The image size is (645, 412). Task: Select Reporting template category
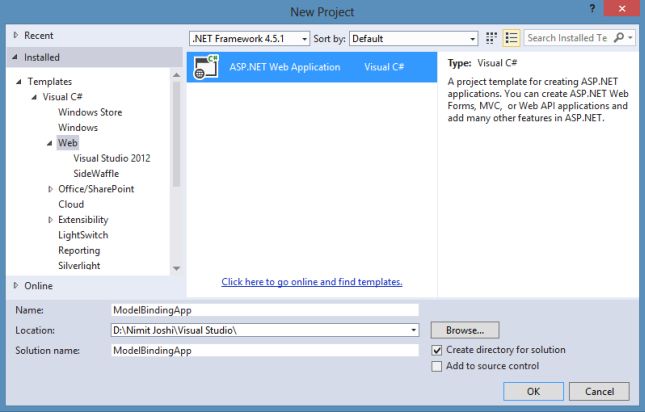(x=79, y=250)
